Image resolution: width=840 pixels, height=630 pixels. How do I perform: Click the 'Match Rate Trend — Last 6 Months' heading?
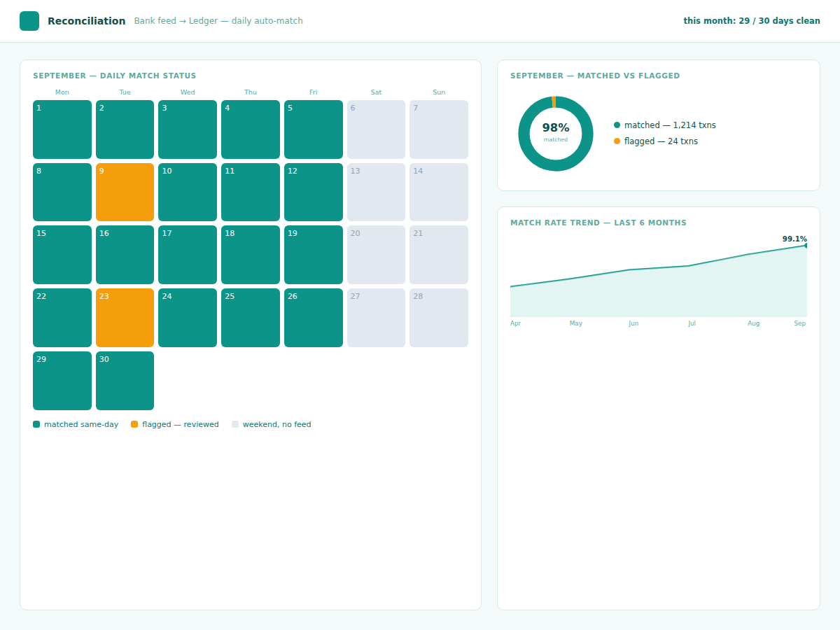598,223
